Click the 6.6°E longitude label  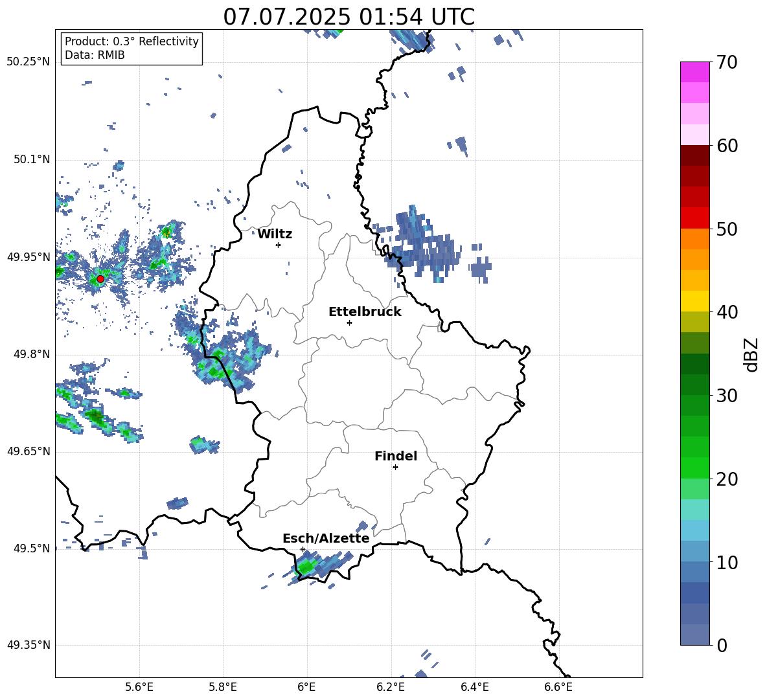click(558, 687)
